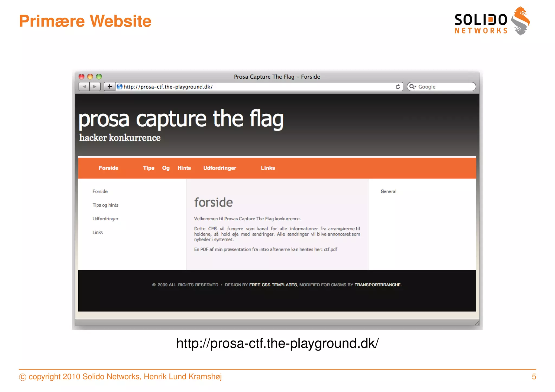Click the 2009 ALL RIGHTS RESERVED footer text
555x392 pixels.
[185, 285]
